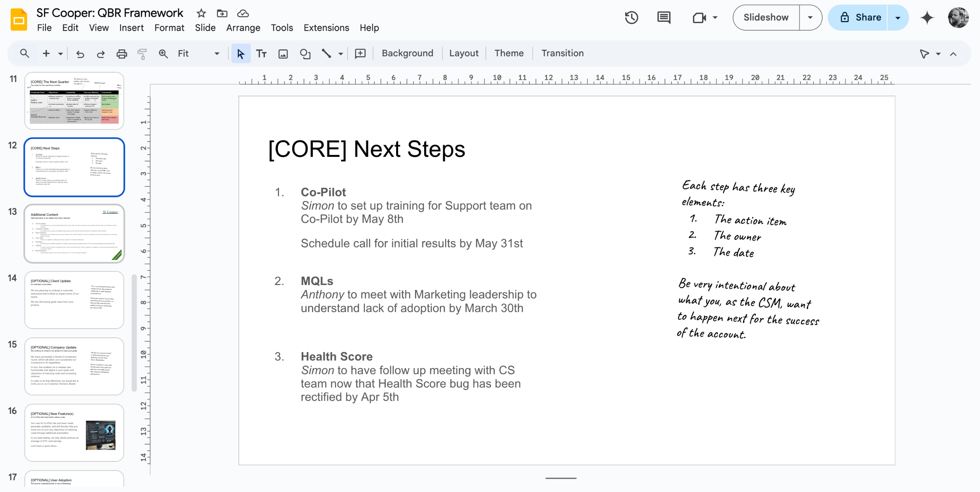Click the filmstrip vertical scrollbar
This screenshot has height=492, width=980.
point(134,333)
